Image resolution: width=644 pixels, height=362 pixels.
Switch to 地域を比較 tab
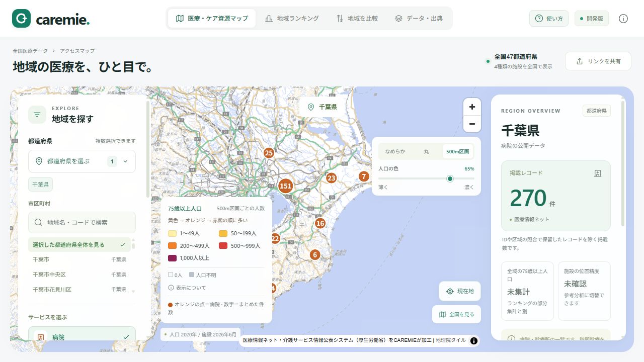(x=357, y=19)
